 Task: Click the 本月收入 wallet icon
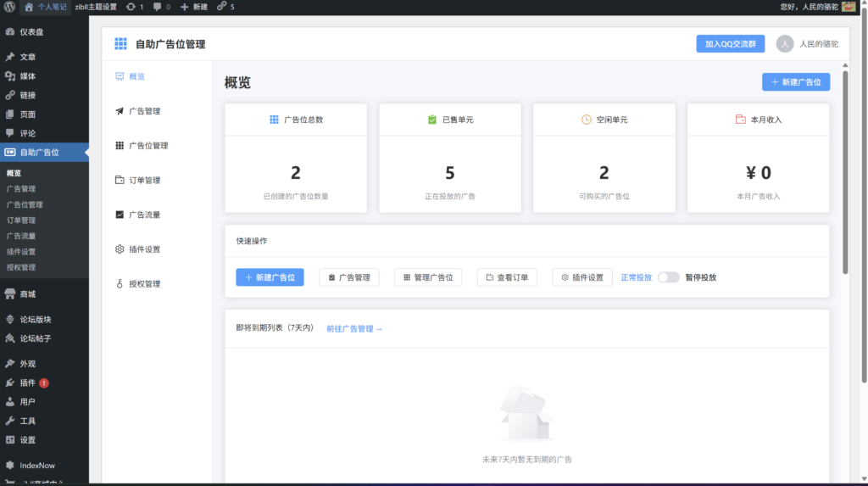740,120
